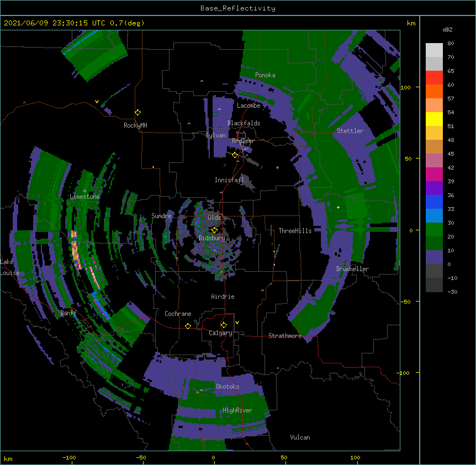476x465 pixels.
Task: Select the bright yellow 54-51 dBZ legend band
Action: click(x=434, y=119)
